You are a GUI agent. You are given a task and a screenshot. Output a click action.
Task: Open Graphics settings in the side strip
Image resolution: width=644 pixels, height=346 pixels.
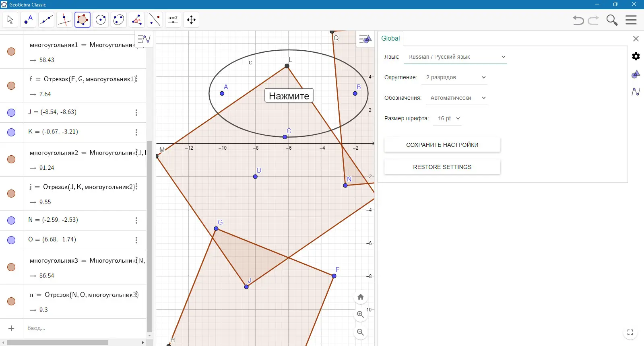[636, 74]
